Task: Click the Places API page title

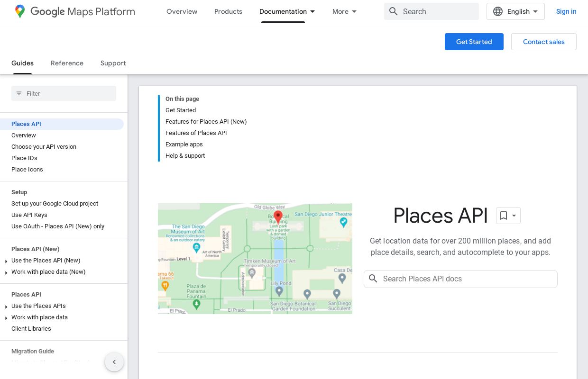Action: pyautogui.click(x=441, y=216)
